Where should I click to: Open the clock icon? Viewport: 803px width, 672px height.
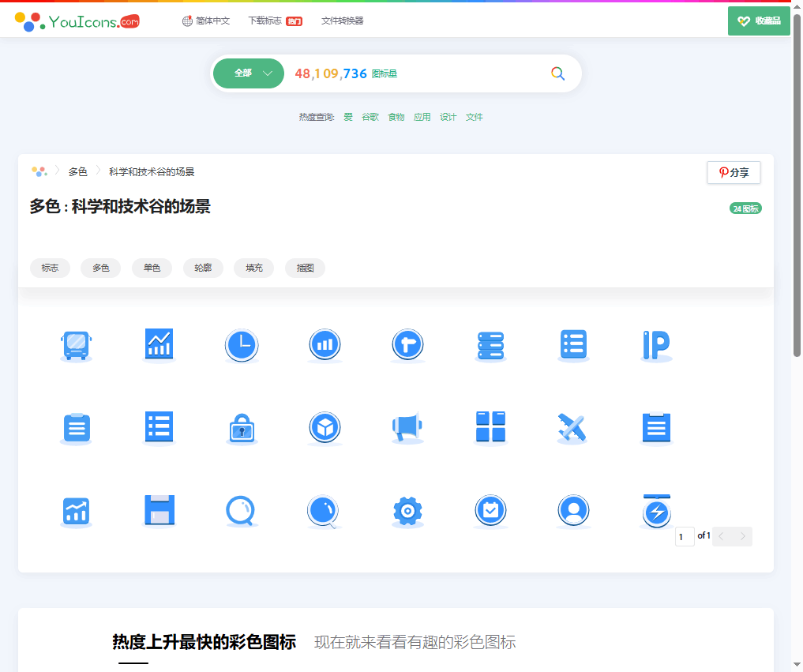coord(242,345)
